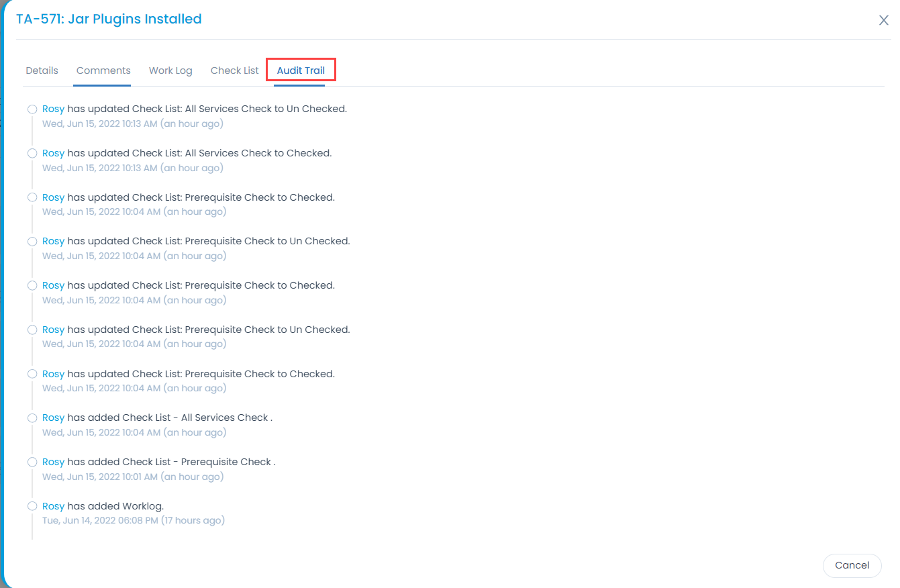Click the circle beside the Worklog added entry
The height and width of the screenshot is (588, 900).
[x=32, y=505]
